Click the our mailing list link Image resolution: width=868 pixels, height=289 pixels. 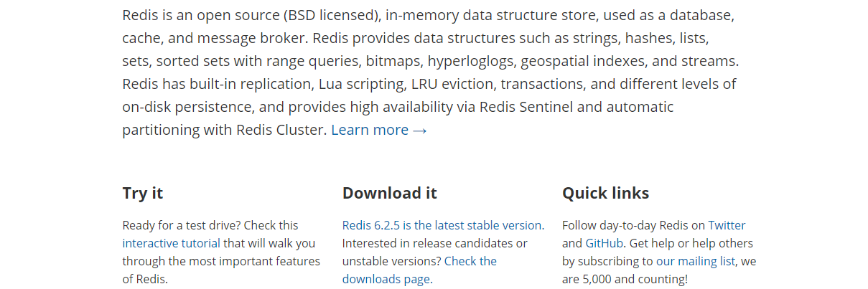coord(696,261)
